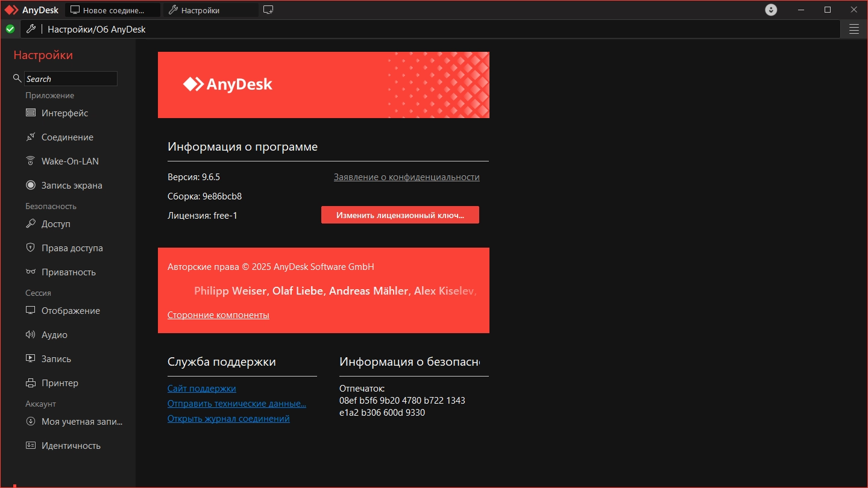Open the Интерфейс settings icon
The width and height of the screenshot is (868, 488).
(31, 113)
